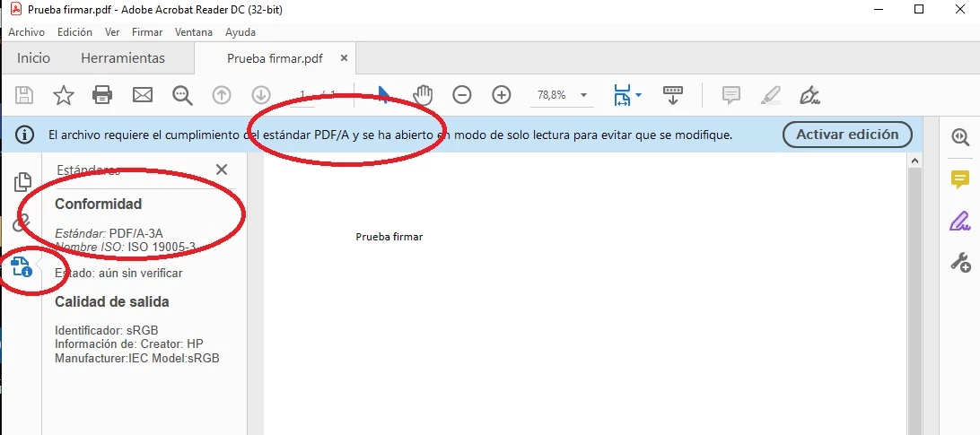This screenshot has width=980, height=435.
Task: Click the Prueba firmar text in document
Action: 389,237
